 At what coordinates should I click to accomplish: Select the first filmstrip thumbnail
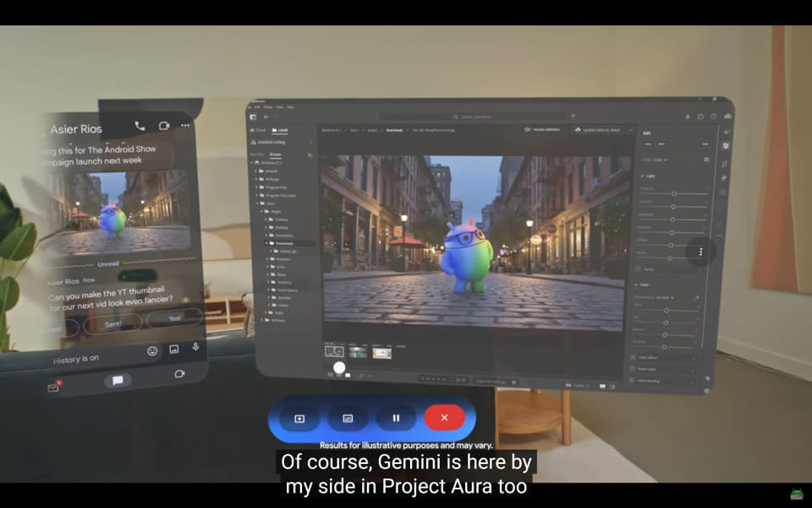click(334, 351)
